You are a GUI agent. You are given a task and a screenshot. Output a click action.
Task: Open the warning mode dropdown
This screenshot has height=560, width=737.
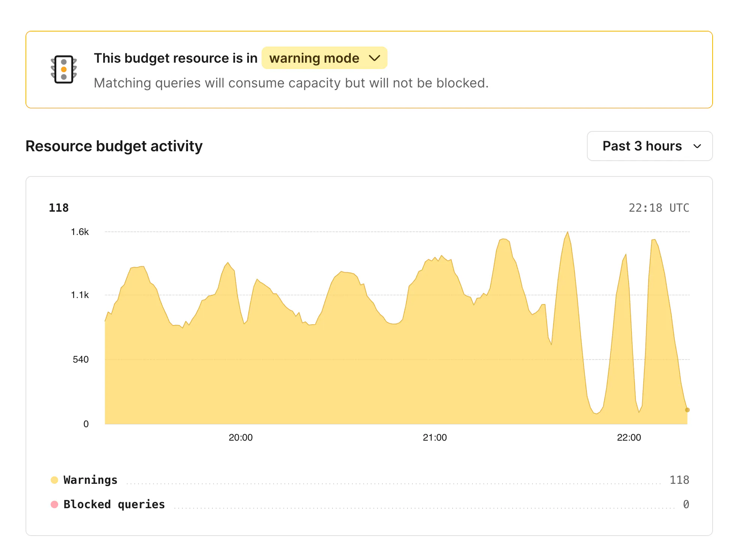pos(324,58)
